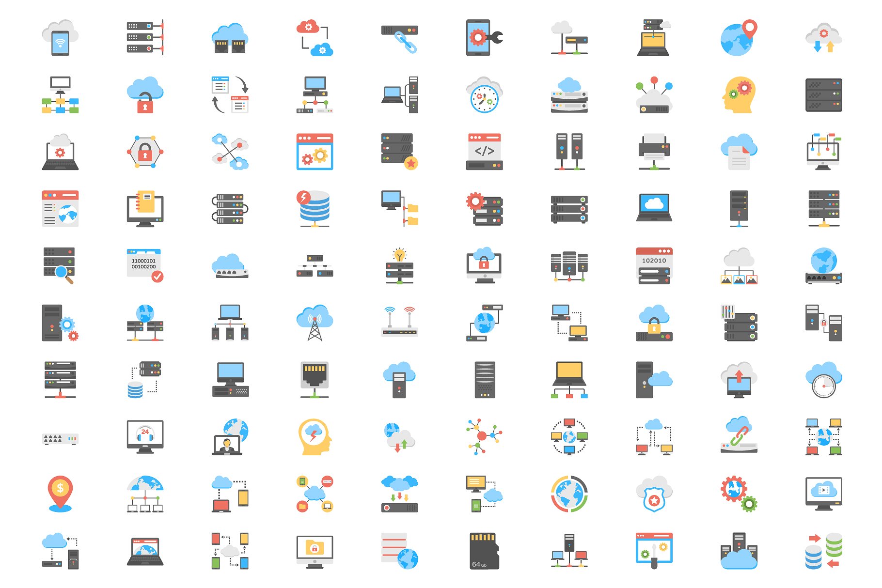This screenshot has height=588, width=882.
Task: Select the cloud with red padlock icon
Action: click(145, 94)
